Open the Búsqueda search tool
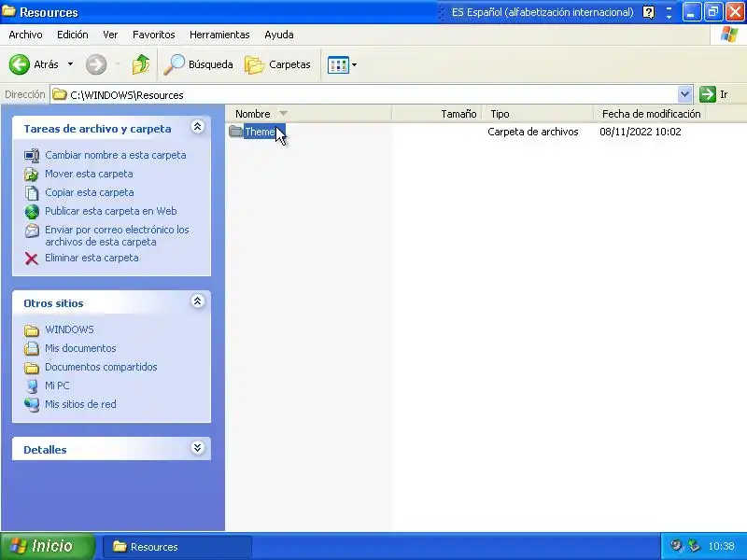This screenshot has height=560, width=747. point(198,64)
